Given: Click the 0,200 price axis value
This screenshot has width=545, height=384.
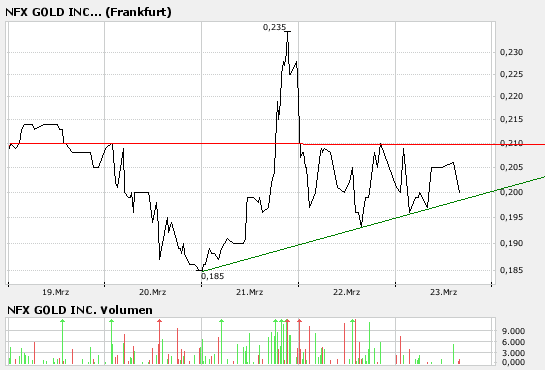Looking at the screenshot, I should pos(511,192).
